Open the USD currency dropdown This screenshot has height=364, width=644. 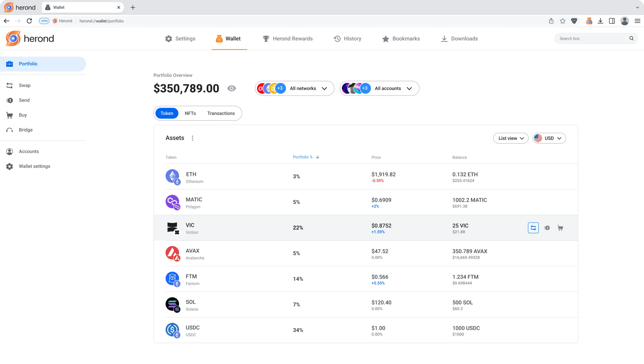pos(549,138)
